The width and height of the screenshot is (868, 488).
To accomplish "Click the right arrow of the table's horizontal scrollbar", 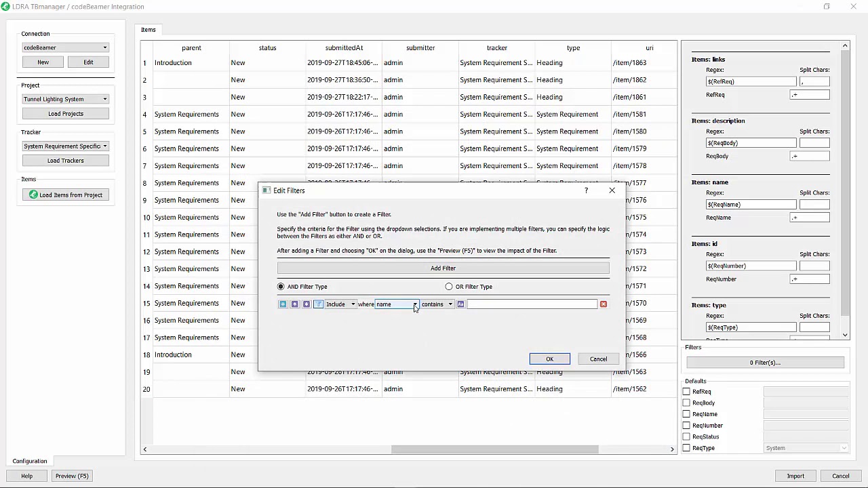I will (x=672, y=449).
